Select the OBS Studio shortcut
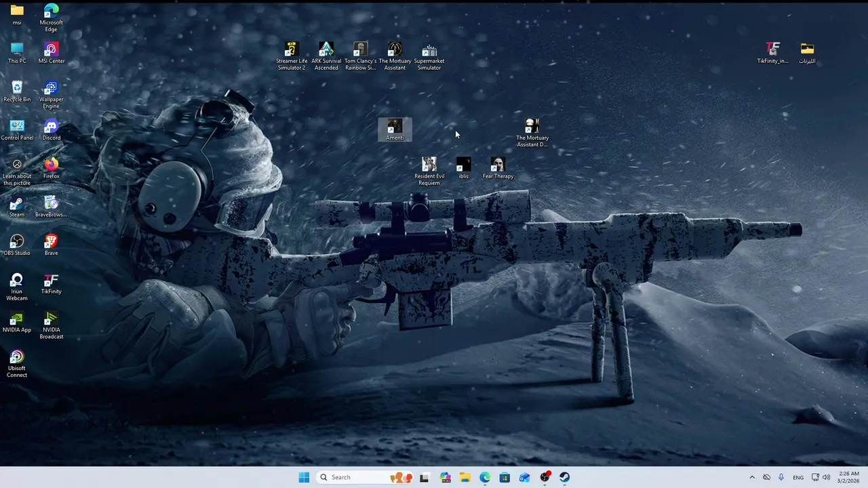This screenshot has height=488, width=868. (17, 245)
